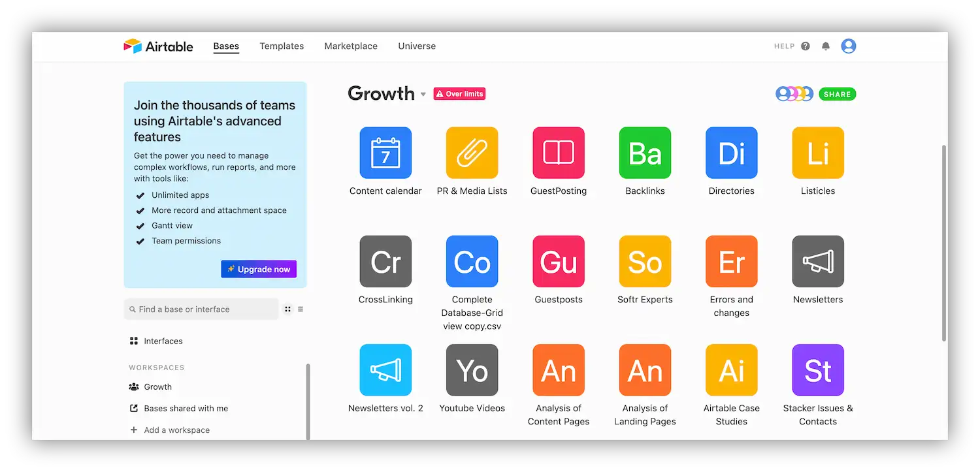Click the Softr Experts label
Viewport: 980px width, 472px height.
pyautogui.click(x=645, y=300)
